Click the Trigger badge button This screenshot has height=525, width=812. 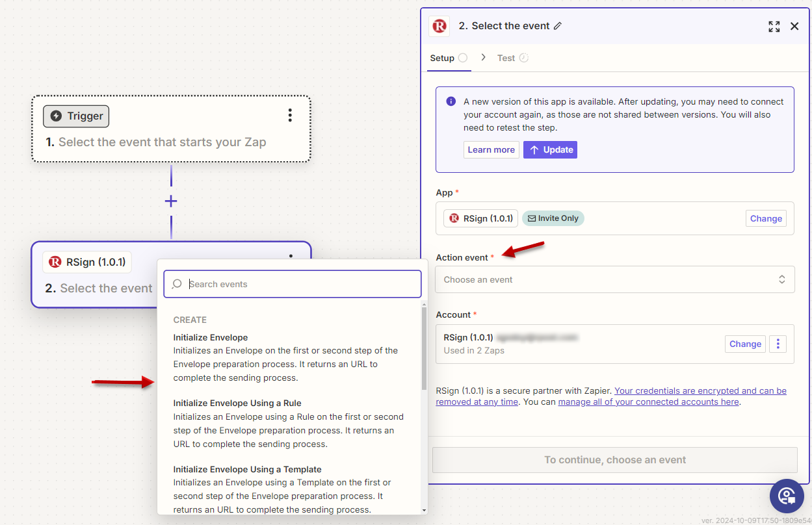(76, 116)
